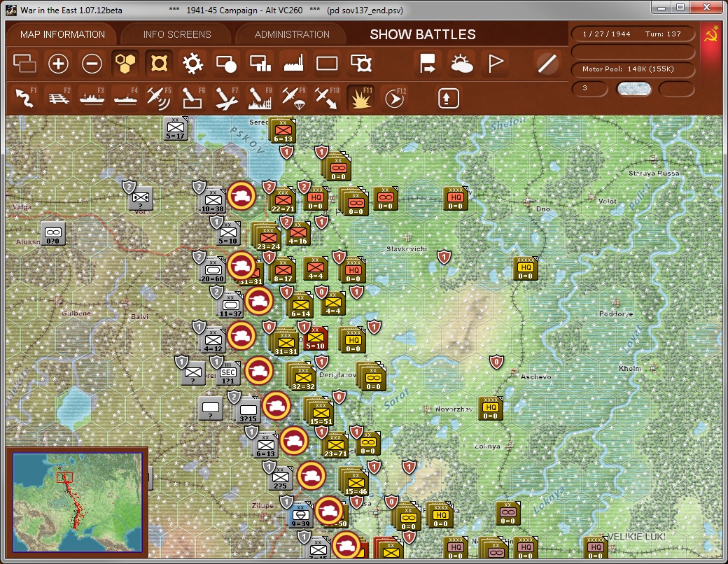This screenshot has height=564, width=728.
Task: Select bomb airfield mode F7
Action: [227, 98]
